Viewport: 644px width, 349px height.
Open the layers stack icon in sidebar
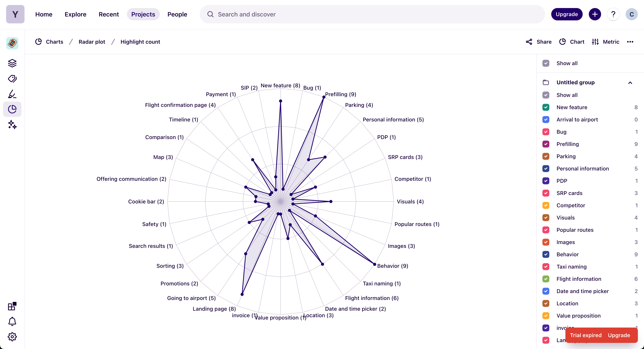[12, 63]
